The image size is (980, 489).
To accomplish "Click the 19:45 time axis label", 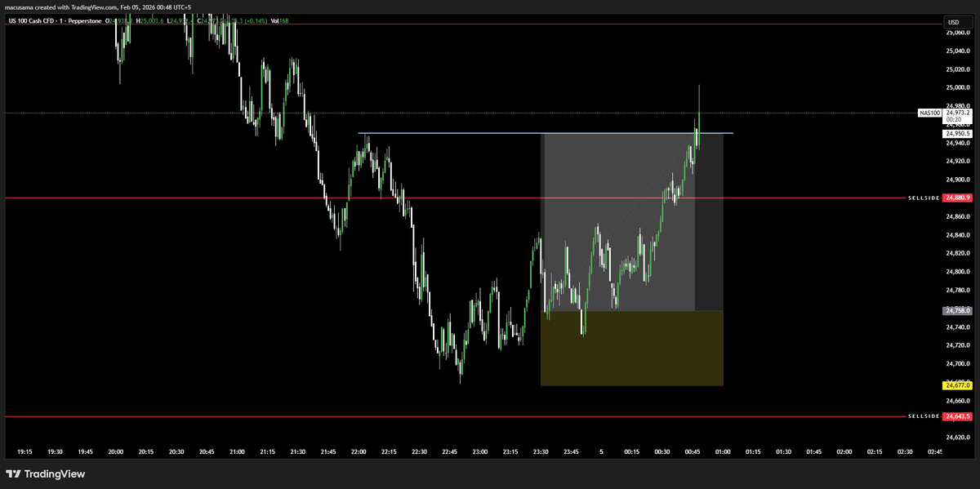I will click(x=85, y=451).
